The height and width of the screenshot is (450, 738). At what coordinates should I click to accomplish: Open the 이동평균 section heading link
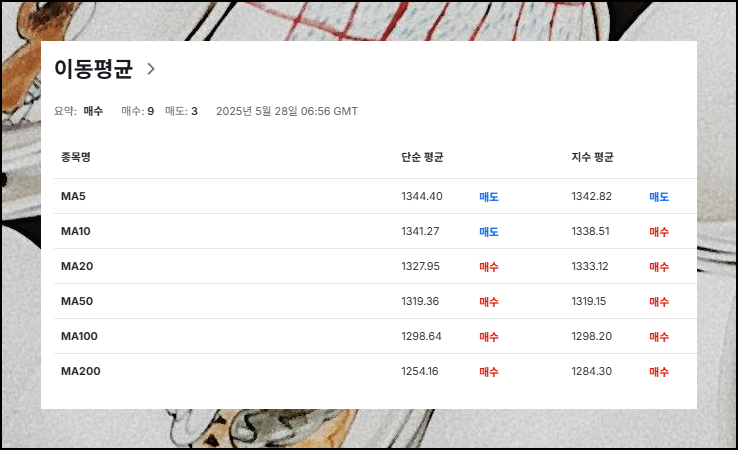[94, 69]
